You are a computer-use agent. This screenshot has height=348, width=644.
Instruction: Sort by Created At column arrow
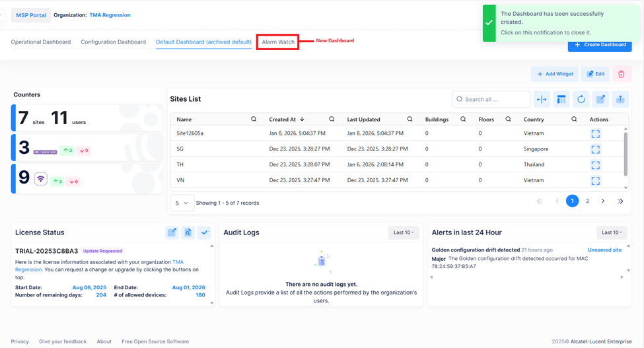[x=302, y=120]
